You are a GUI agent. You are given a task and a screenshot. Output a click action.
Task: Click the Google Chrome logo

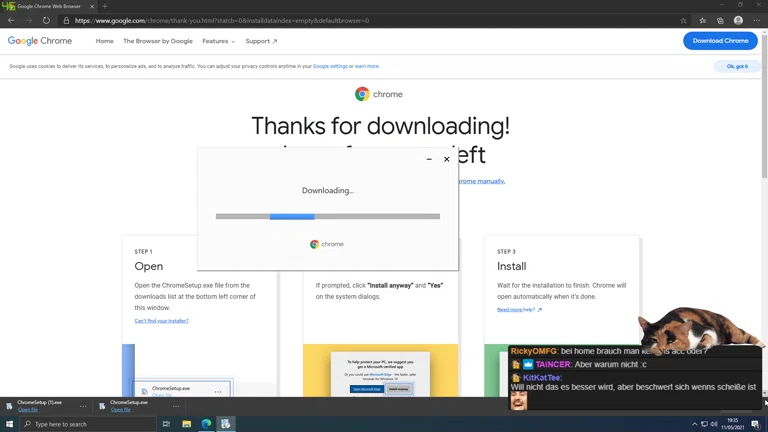40,41
